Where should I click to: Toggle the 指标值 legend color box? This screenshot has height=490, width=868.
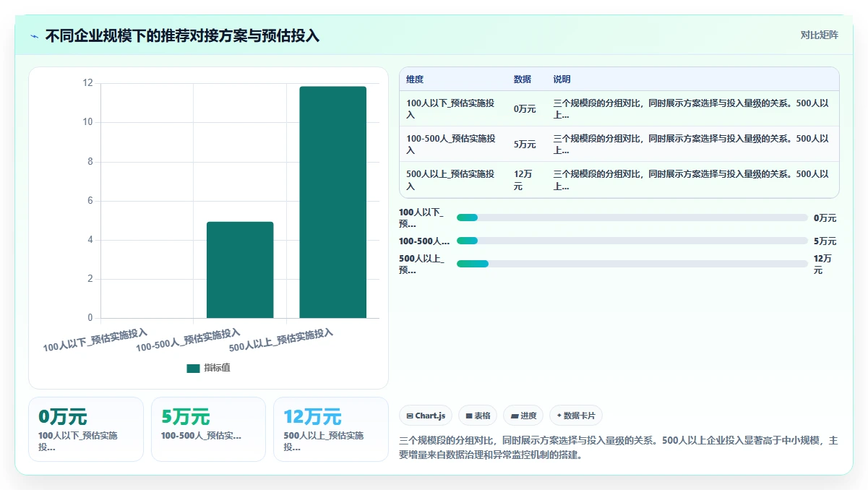click(193, 368)
